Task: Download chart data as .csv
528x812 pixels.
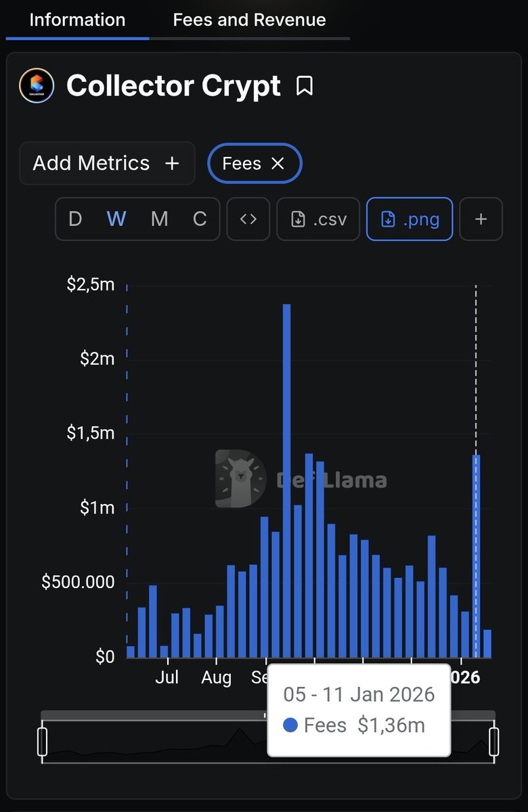Action: click(x=318, y=219)
